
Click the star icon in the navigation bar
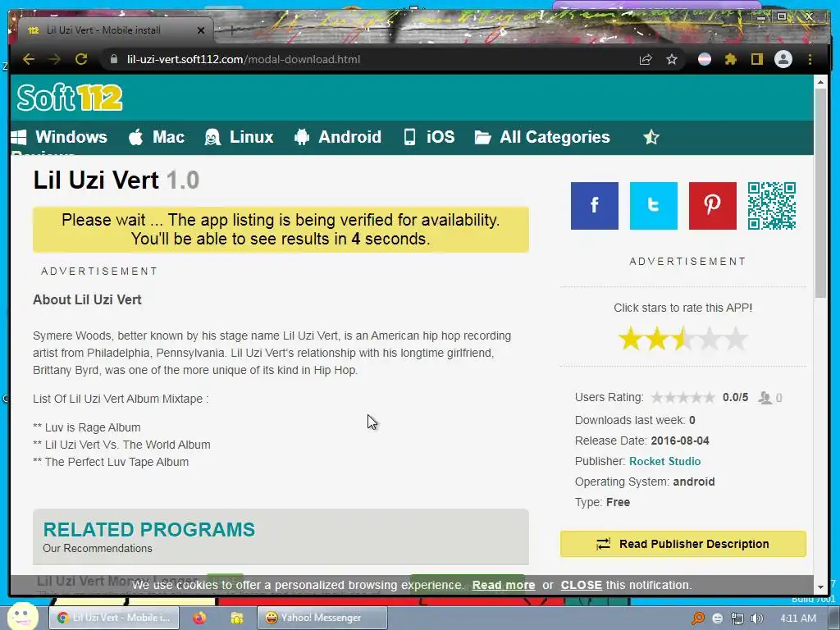(x=651, y=138)
